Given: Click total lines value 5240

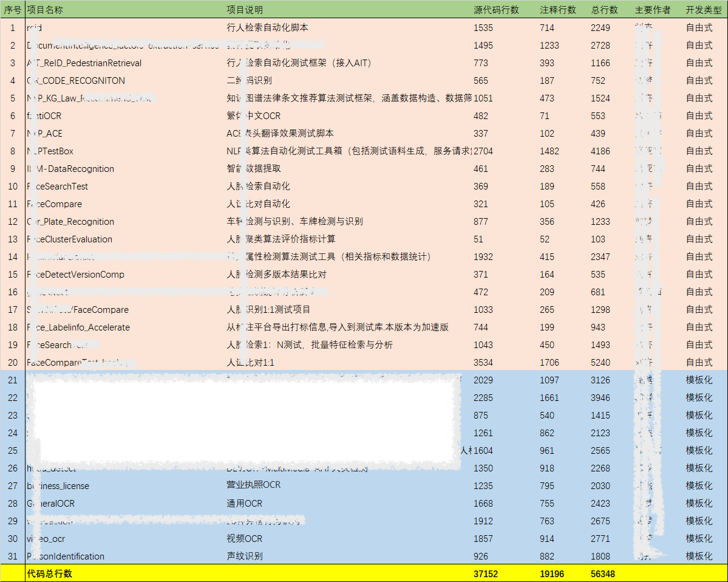Looking at the screenshot, I should [600, 363].
